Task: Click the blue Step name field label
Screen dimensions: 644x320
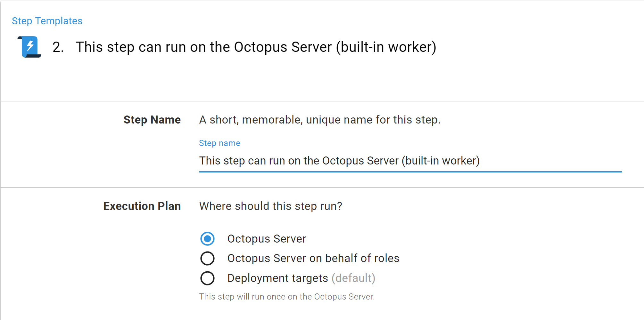Action: [219, 143]
